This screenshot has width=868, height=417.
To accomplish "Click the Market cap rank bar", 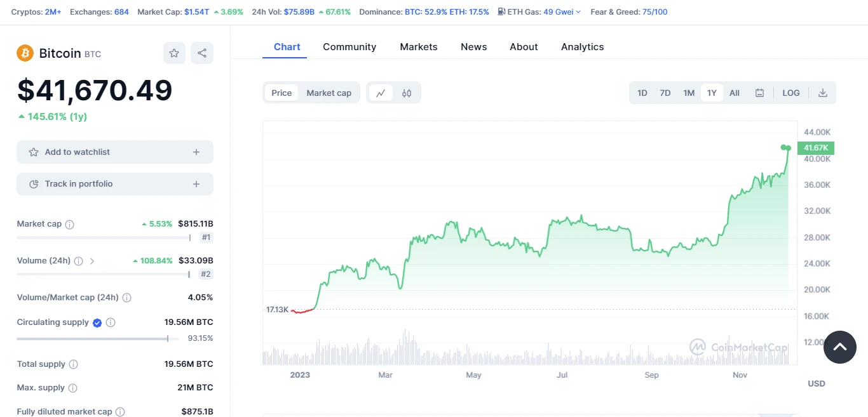I will tap(104, 238).
